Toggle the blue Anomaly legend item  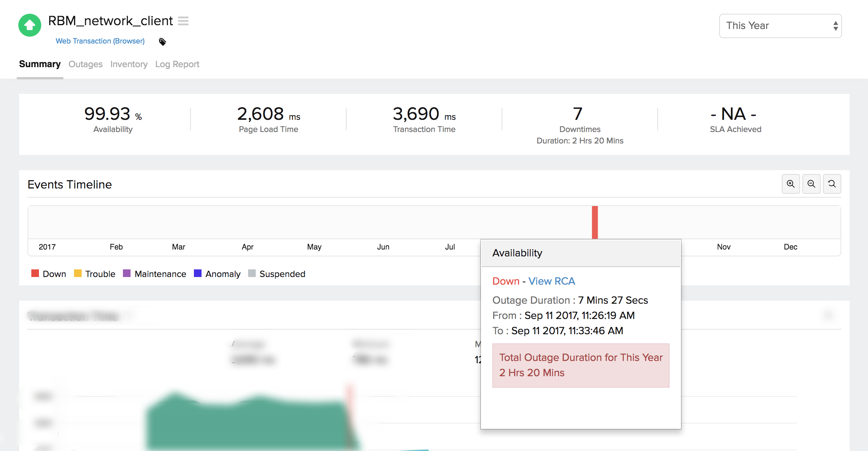point(198,274)
